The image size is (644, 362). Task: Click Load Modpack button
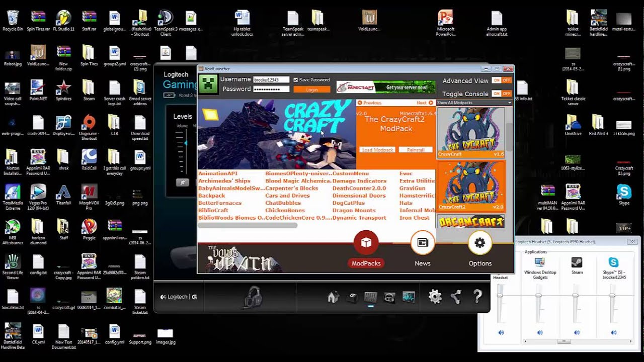(x=377, y=150)
